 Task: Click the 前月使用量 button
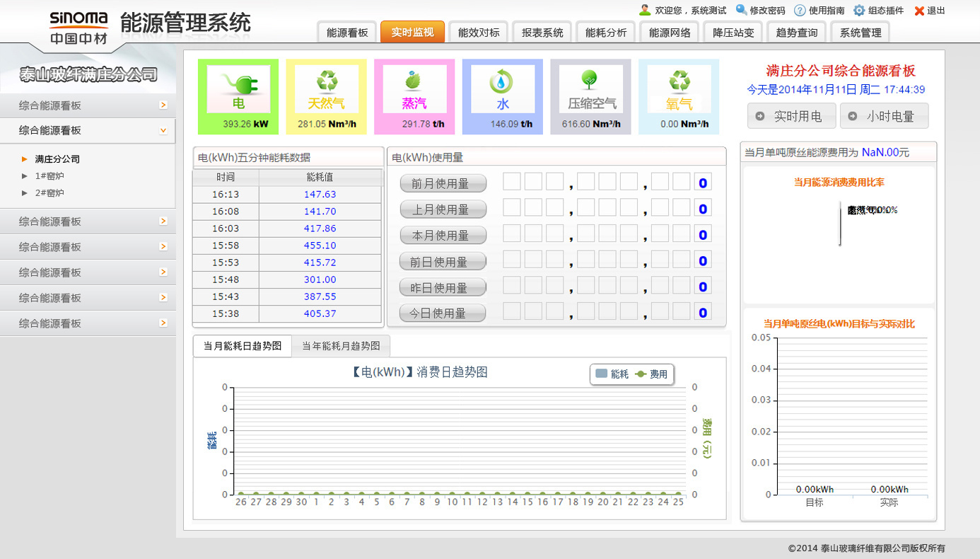point(443,183)
